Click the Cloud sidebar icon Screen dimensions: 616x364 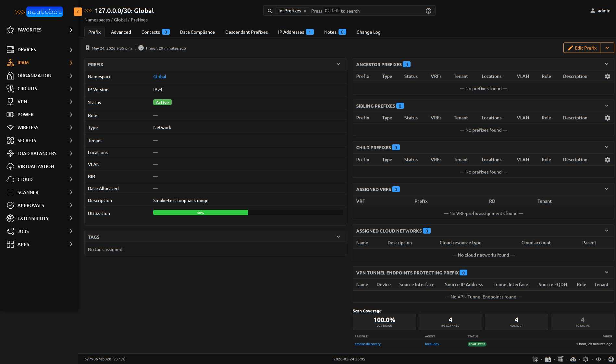10,179
